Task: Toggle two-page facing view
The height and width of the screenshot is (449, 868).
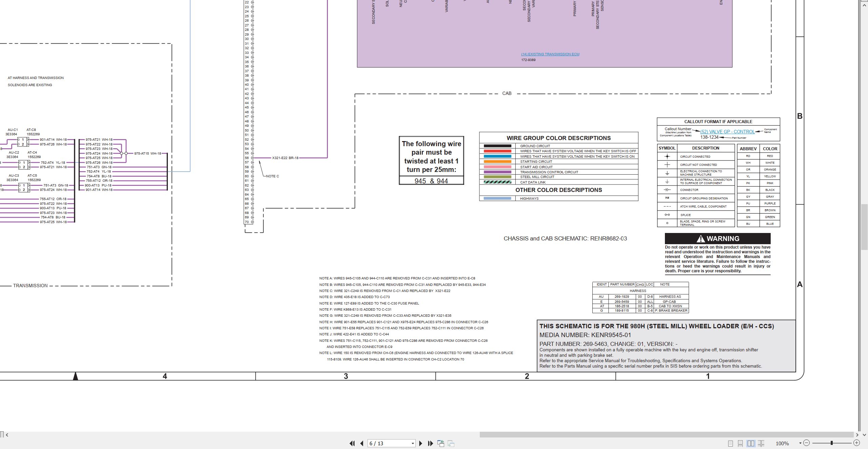Action: pos(751,443)
